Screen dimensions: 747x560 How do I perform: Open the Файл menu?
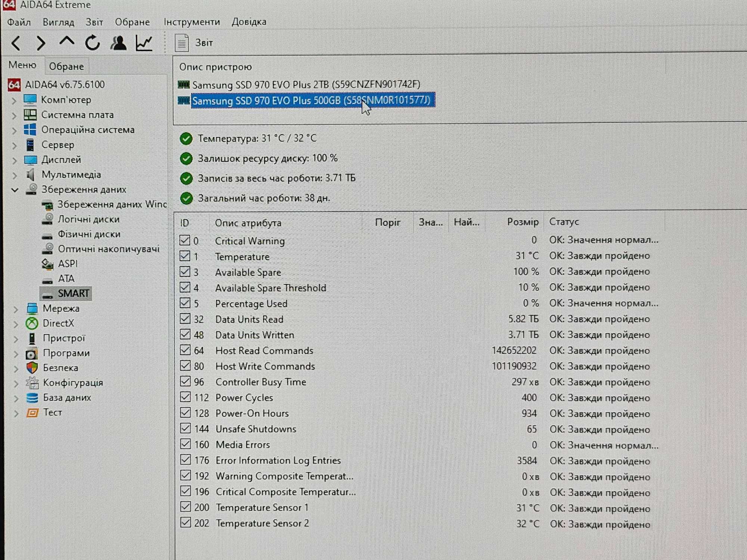click(19, 22)
